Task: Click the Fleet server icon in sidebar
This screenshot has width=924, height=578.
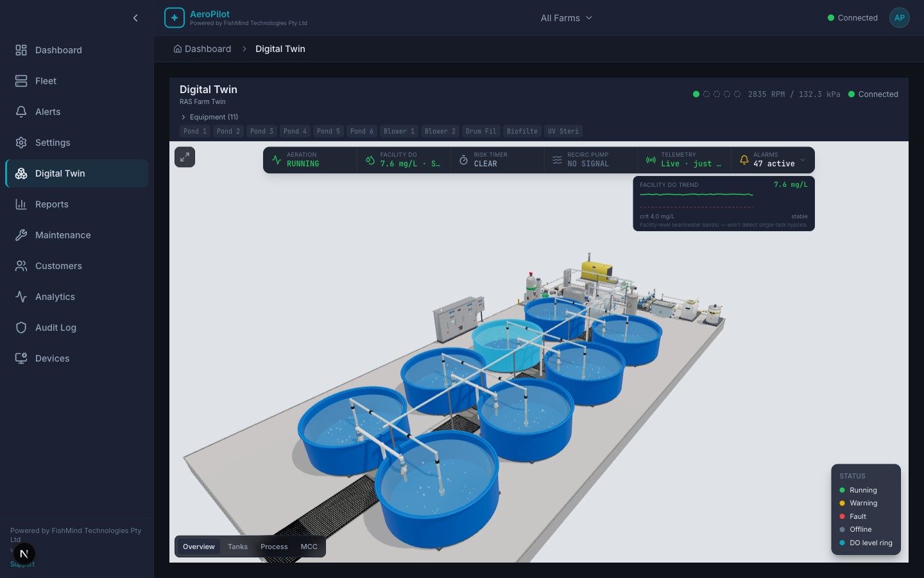Action: [x=21, y=81]
